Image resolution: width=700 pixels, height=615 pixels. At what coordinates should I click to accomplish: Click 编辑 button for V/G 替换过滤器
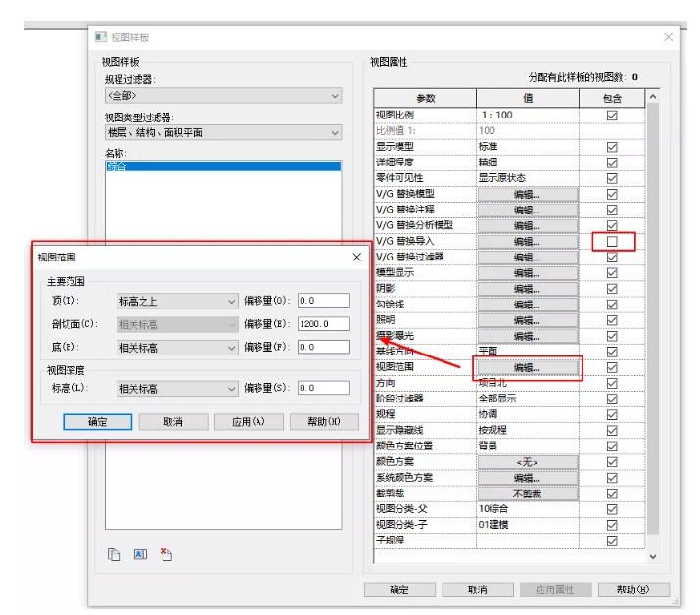tap(528, 258)
